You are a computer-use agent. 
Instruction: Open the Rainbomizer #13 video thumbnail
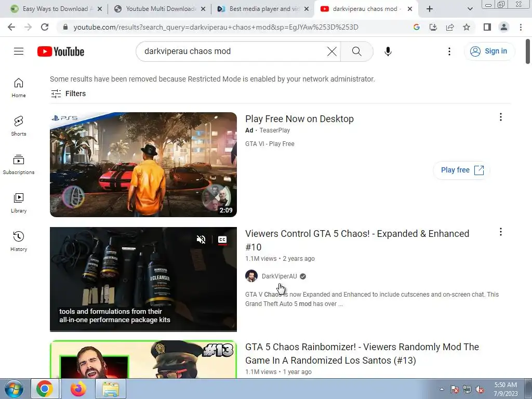pos(143,360)
